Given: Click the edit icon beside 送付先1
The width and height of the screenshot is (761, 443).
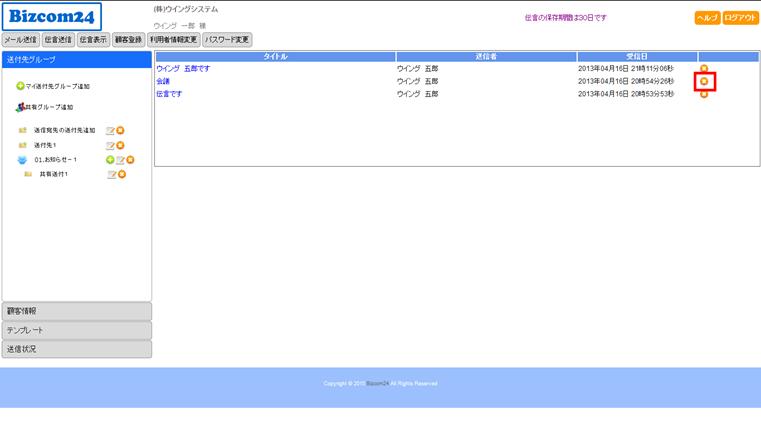Looking at the screenshot, I should [111, 145].
